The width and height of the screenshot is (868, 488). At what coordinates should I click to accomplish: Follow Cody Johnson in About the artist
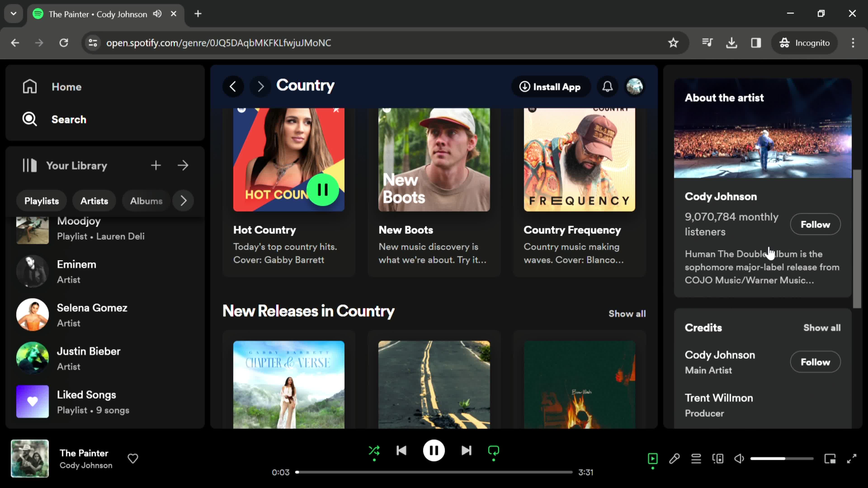coord(815,224)
